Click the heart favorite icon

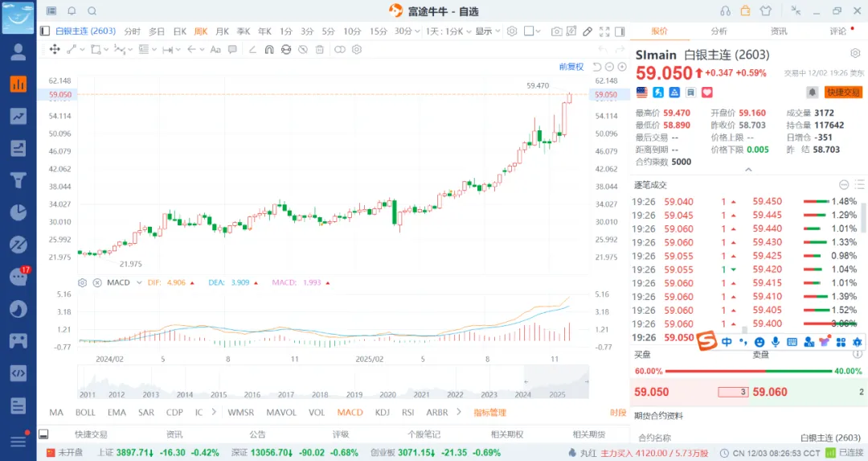(706, 93)
